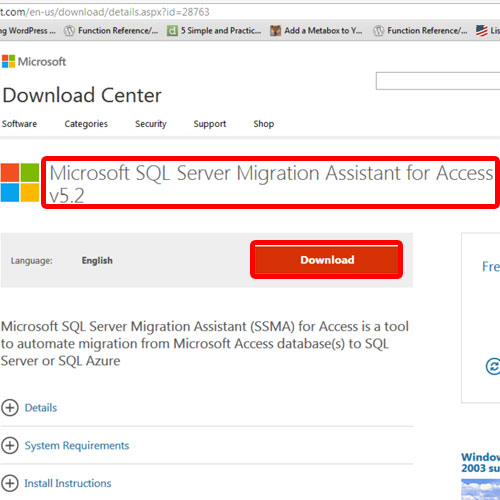Open the Categories menu
This screenshot has height=500, width=500.
[86, 124]
